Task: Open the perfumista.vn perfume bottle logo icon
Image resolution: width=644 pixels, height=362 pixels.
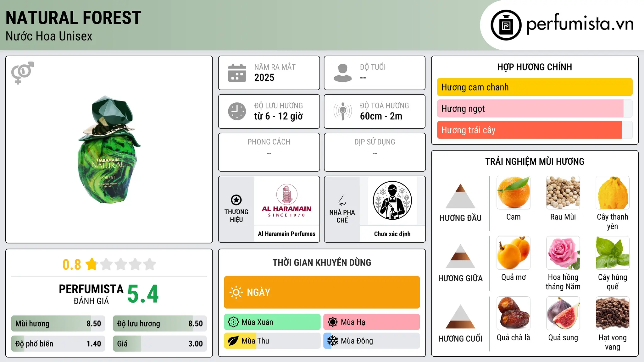Action: 506,25
